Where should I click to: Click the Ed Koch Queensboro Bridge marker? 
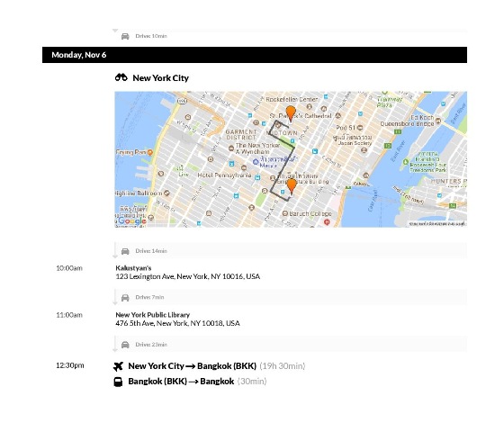tap(437, 121)
